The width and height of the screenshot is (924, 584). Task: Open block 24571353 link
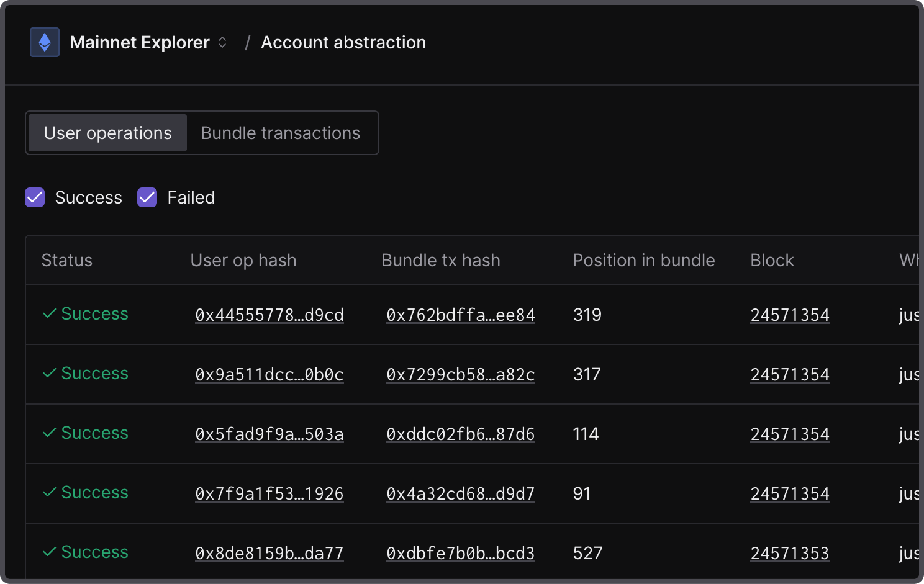[789, 553]
